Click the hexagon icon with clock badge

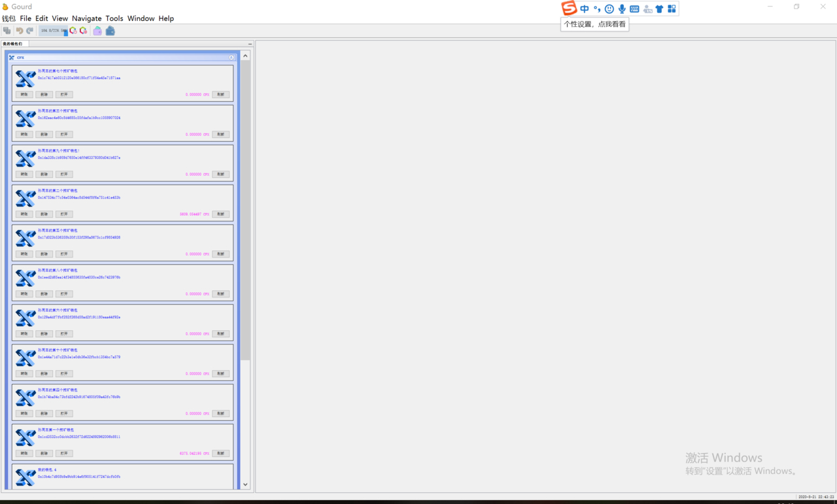click(73, 31)
